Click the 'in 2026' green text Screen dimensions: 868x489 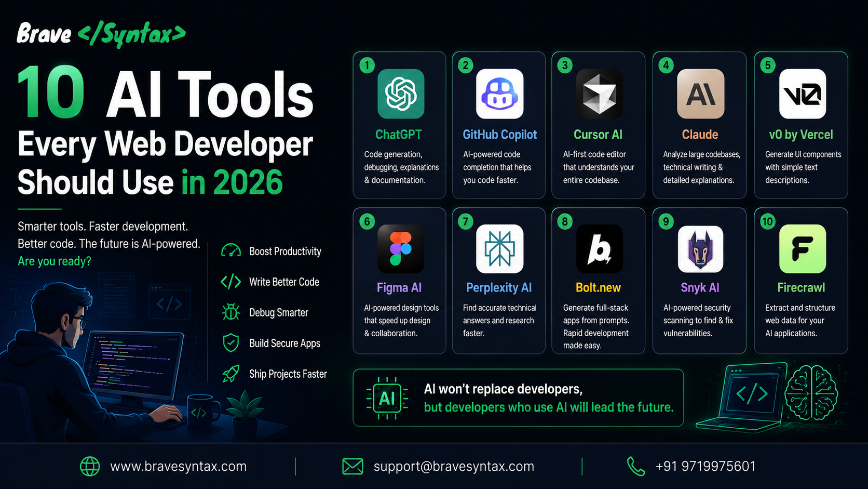232,182
